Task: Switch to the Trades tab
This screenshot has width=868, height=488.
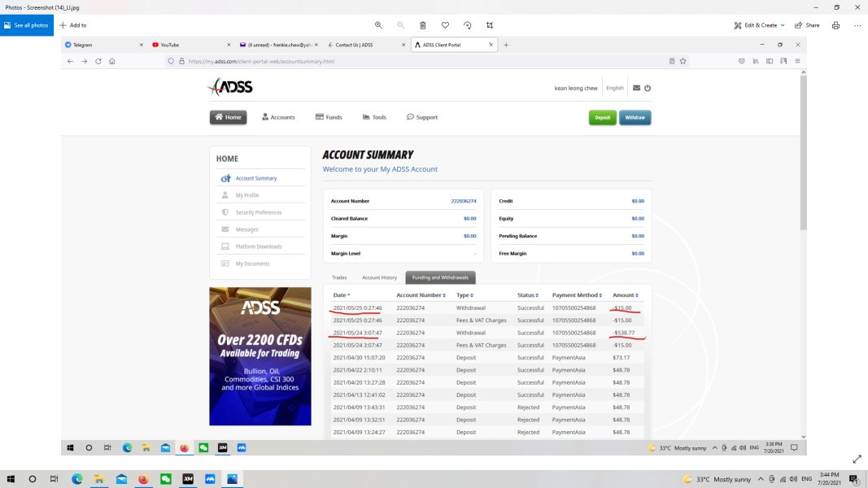Action: (x=339, y=277)
